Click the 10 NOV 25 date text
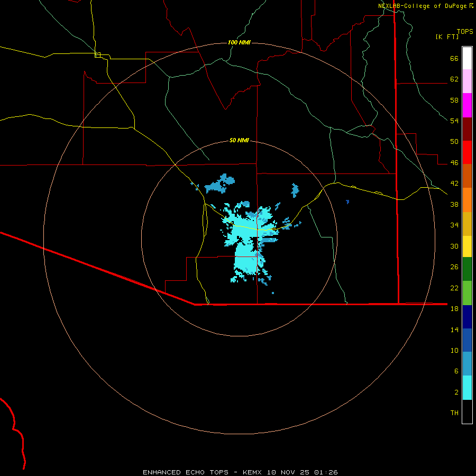 point(289,472)
